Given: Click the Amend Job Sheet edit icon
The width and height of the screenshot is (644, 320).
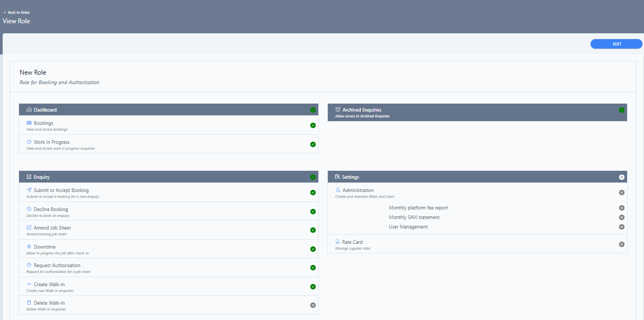Looking at the screenshot, I should pos(28,227).
